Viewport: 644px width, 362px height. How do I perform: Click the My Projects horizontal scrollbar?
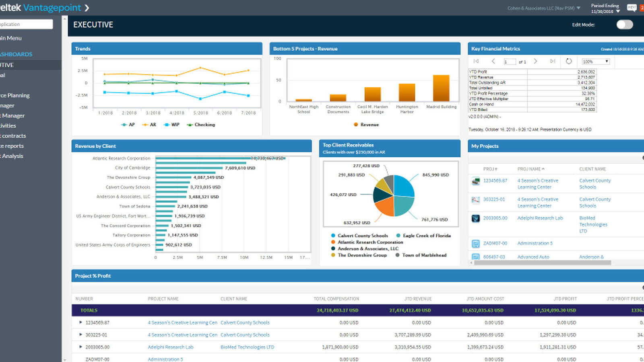click(542, 263)
